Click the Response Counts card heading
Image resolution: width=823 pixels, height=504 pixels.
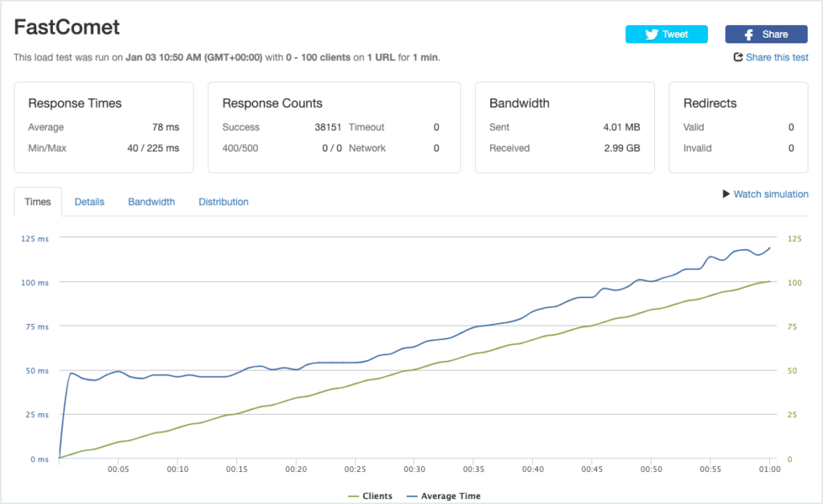[272, 103]
